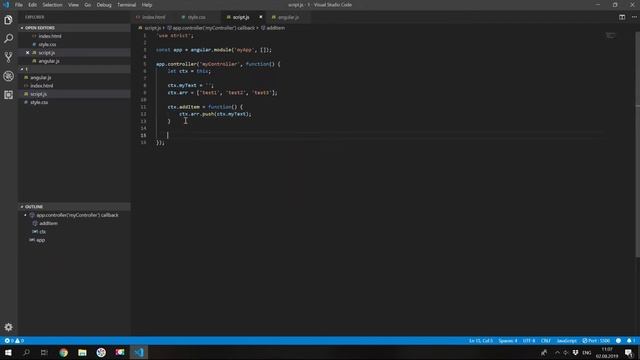Image resolution: width=640 pixels, height=360 pixels.
Task: Open the Go menu
Action: [88, 5]
